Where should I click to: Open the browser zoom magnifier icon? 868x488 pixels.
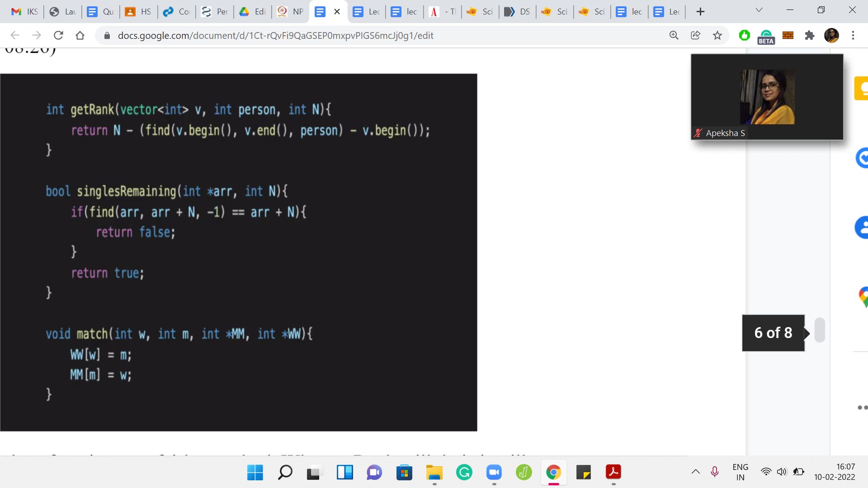pos(674,35)
